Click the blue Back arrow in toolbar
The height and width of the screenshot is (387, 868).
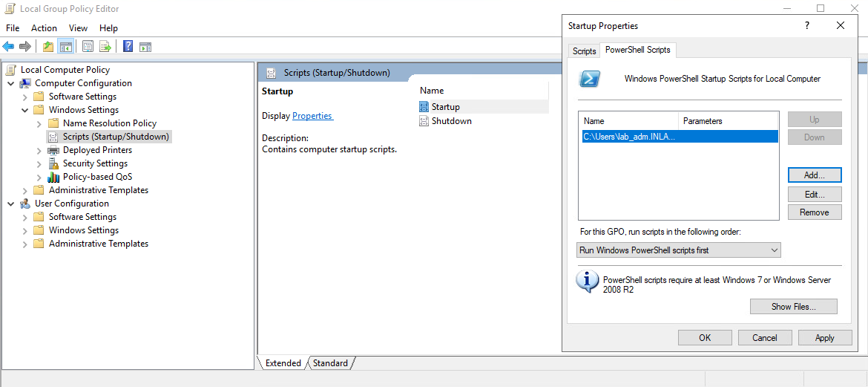click(x=9, y=47)
